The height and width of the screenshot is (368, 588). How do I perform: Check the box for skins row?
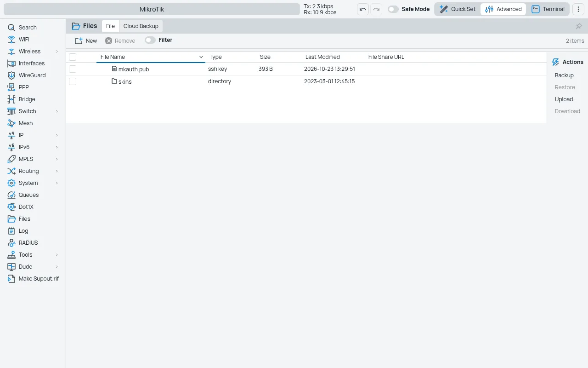[73, 81]
